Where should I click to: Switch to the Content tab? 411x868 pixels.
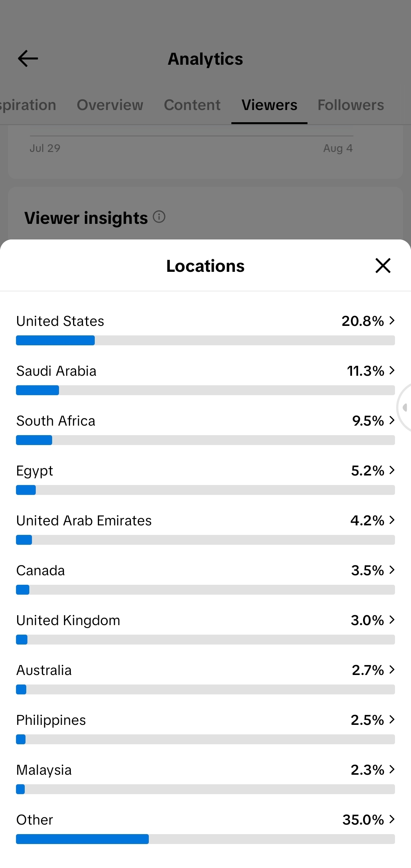click(x=192, y=105)
